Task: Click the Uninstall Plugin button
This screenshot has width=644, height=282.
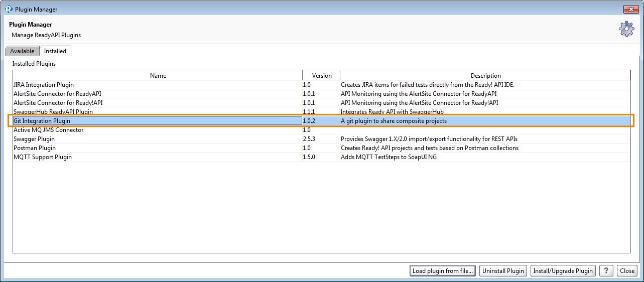Action: tap(503, 270)
